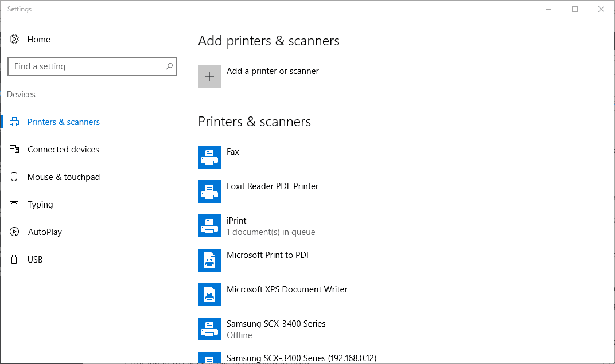Click the Home gear icon
This screenshot has width=615, height=364.
coord(14,40)
